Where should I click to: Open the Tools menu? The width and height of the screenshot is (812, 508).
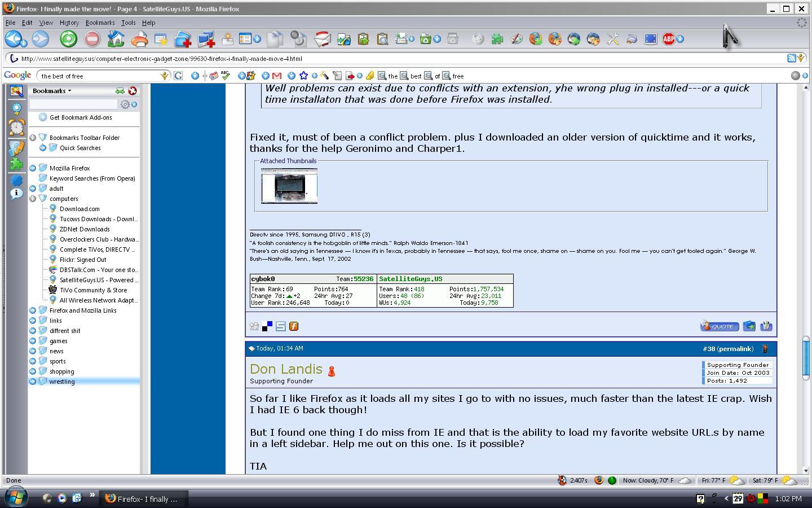(128, 23)
